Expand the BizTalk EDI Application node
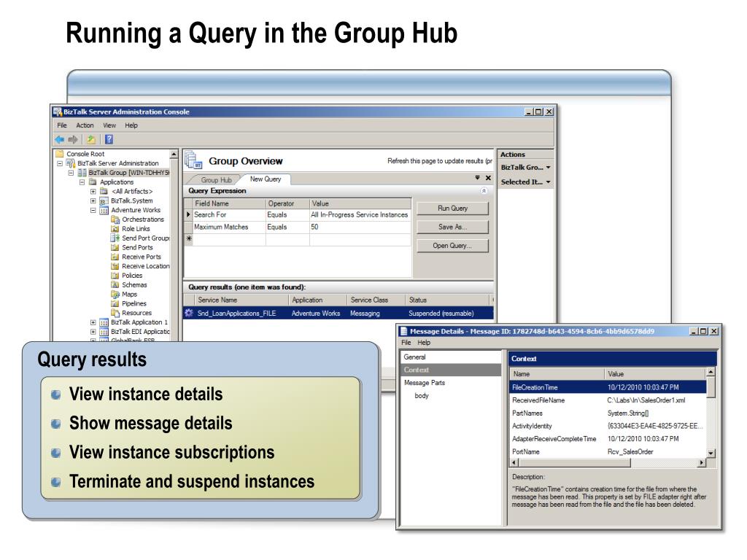 click(93, 332)
